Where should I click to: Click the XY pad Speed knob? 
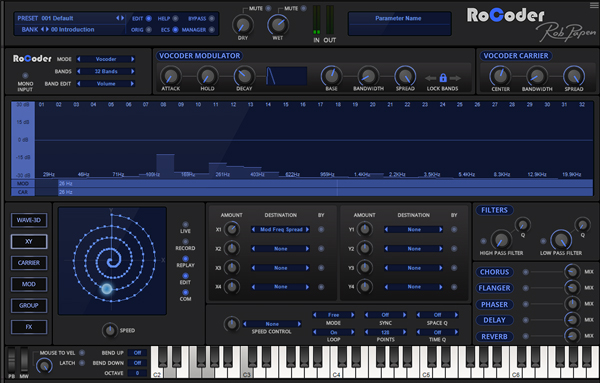tap(109, 330)
